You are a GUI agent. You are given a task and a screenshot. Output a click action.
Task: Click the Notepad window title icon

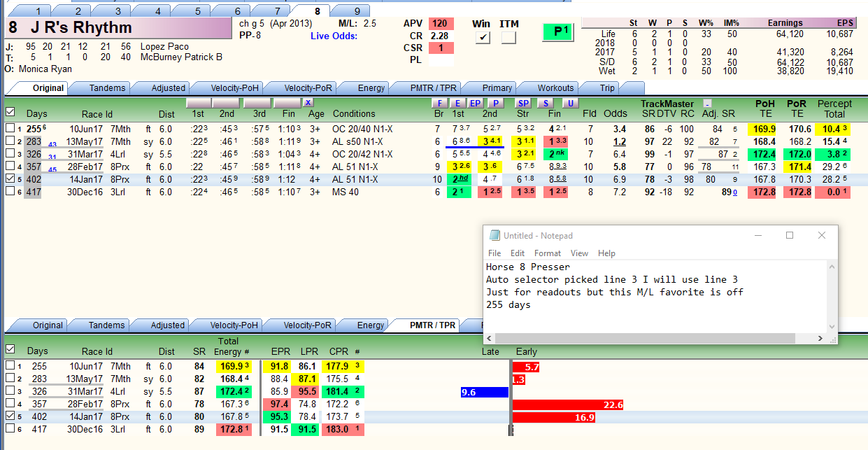495,236
